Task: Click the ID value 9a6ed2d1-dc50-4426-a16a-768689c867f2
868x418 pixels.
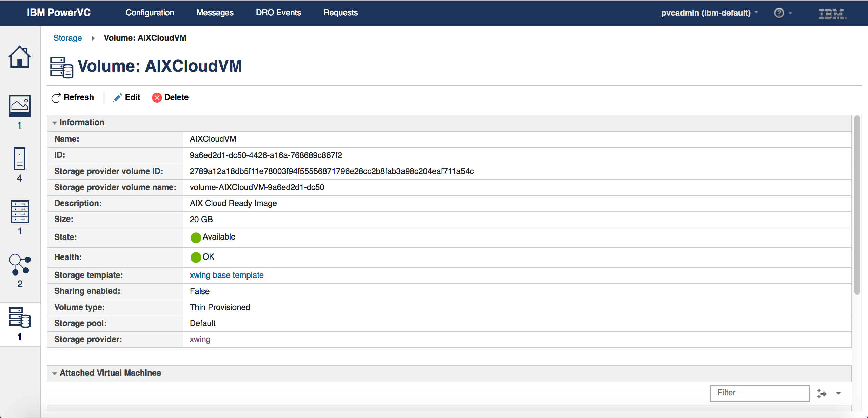Action: pos(266,155)
